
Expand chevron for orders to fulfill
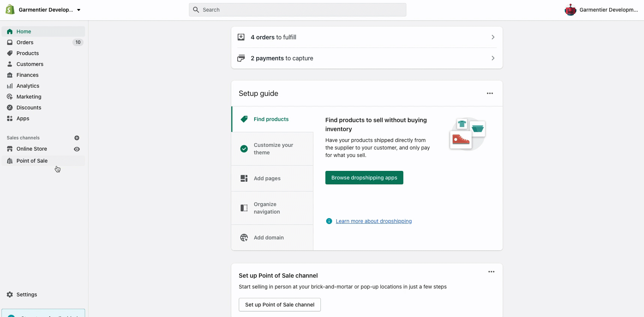tap(493, 37)
